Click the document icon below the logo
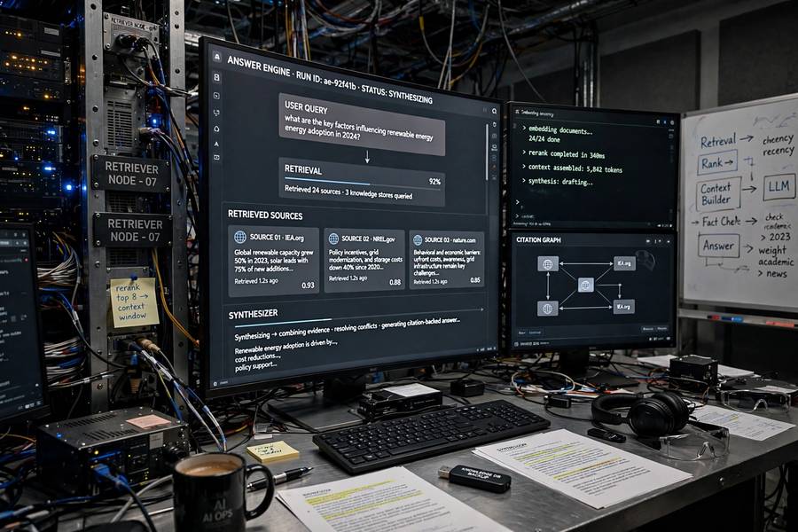Viewport: 798px width, 532px height. [217, 77]
